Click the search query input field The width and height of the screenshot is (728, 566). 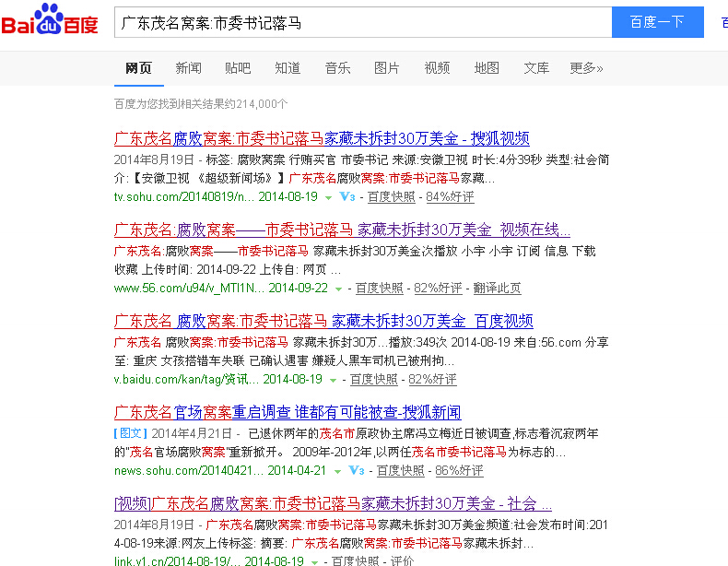(362, 22)
